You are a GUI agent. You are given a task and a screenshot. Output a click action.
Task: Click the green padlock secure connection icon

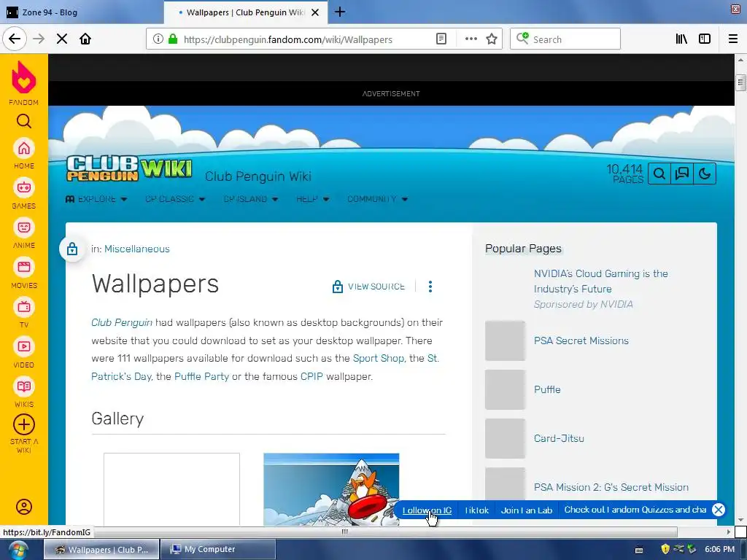173,39
